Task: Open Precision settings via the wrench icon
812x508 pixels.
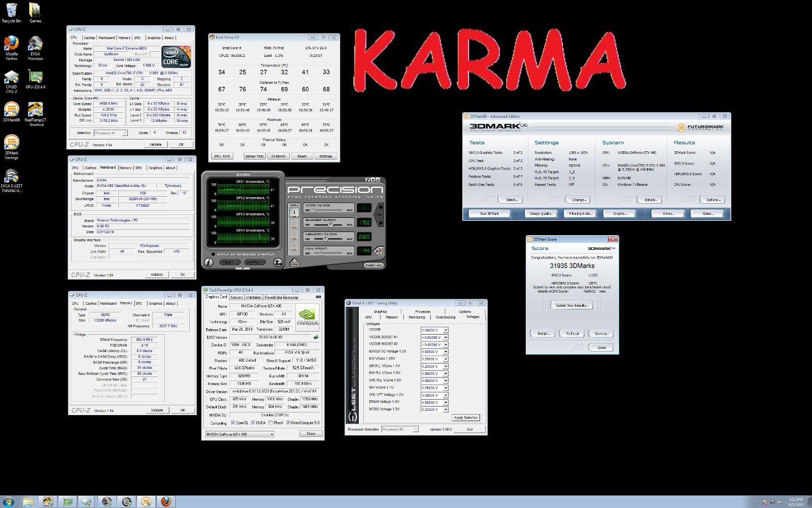Action: click(278, 262)
